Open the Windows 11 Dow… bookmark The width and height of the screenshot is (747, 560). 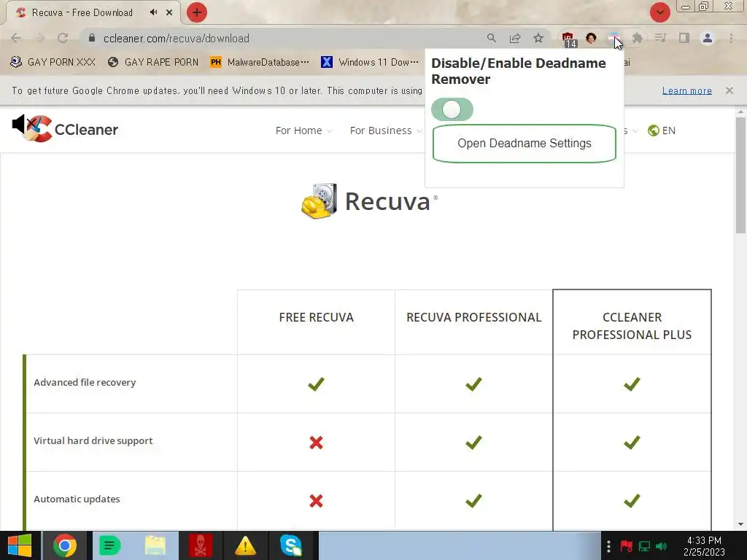(370, 62)
